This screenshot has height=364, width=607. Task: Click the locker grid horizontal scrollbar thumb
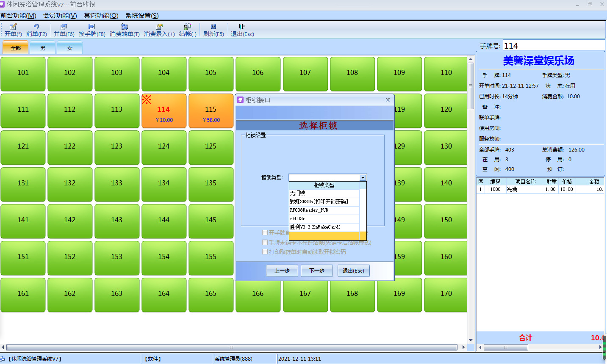232,347
